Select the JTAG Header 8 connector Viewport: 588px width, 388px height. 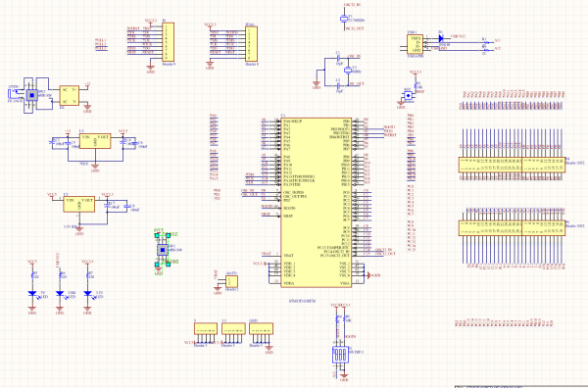click(x=251, y=44)
